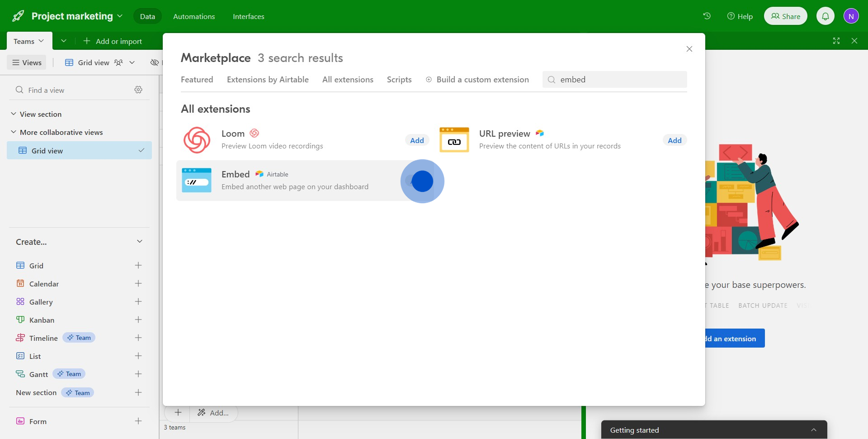Image resolution: width=868 pixels, height=439 pixels.
Task: Click the Embed extension icon
Action: coord(197,180)
